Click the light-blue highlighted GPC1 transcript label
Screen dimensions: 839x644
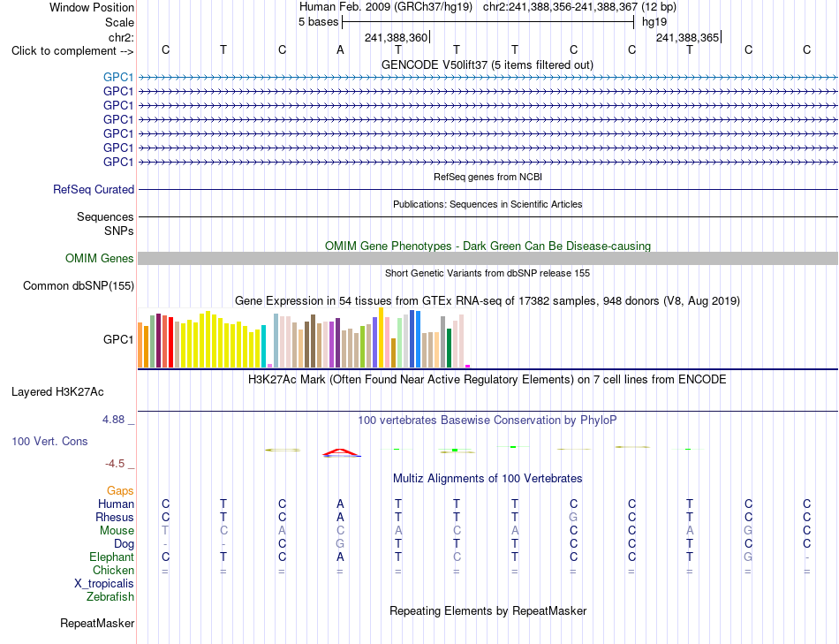[118, 77]
